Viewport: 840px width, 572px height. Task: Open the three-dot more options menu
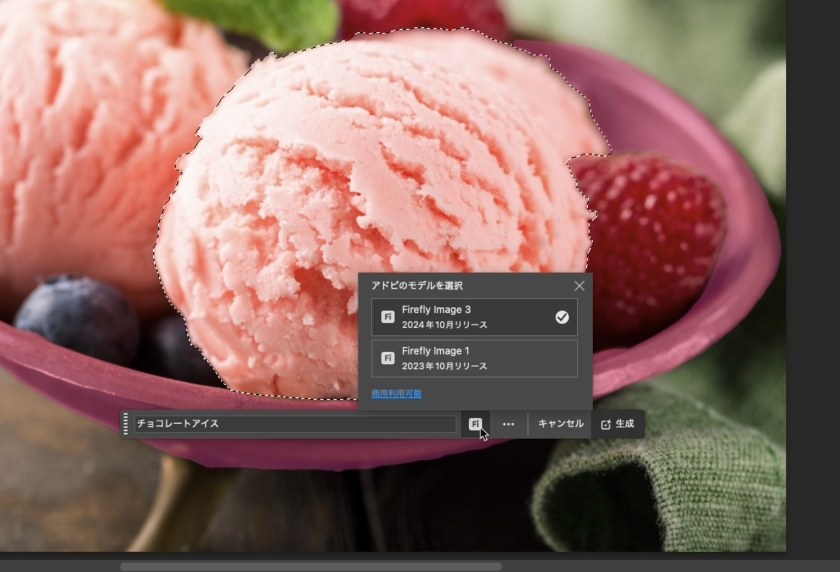(x=508, y=424)
